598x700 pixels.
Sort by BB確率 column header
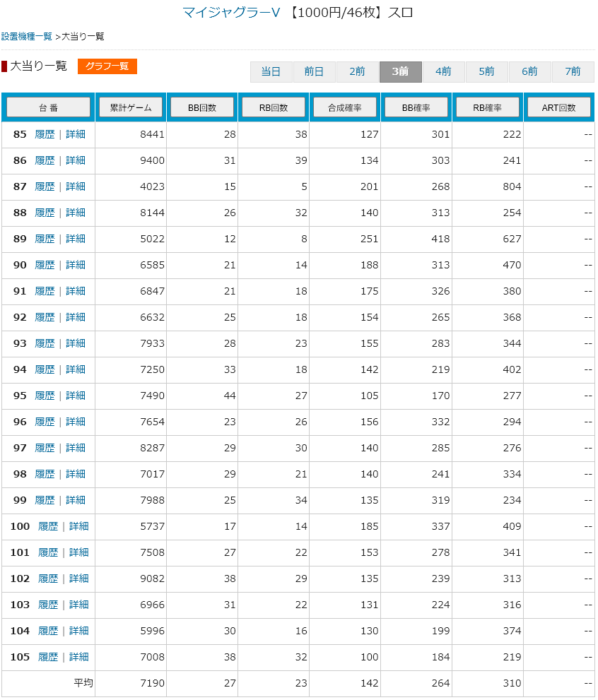416,107
